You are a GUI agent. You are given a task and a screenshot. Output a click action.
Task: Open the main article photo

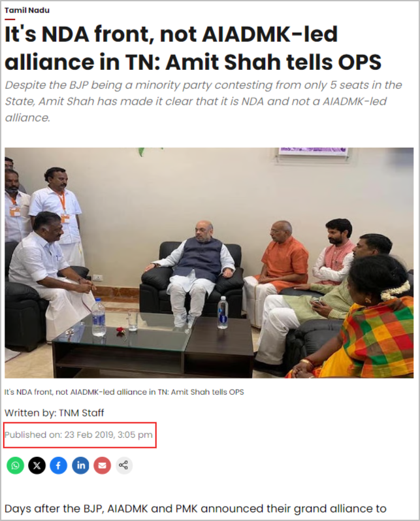(209, 263)
